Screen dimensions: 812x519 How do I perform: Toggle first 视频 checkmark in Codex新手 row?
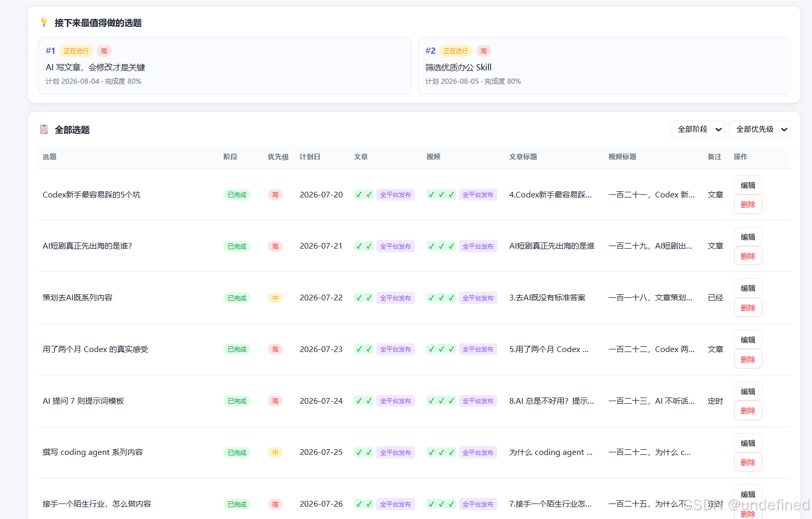[431, 194]
